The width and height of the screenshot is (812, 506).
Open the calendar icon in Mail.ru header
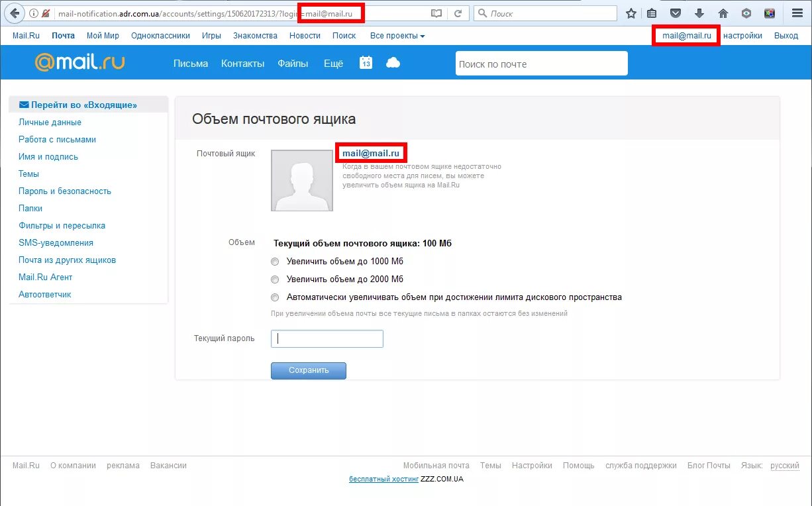[x=366, y=62]
